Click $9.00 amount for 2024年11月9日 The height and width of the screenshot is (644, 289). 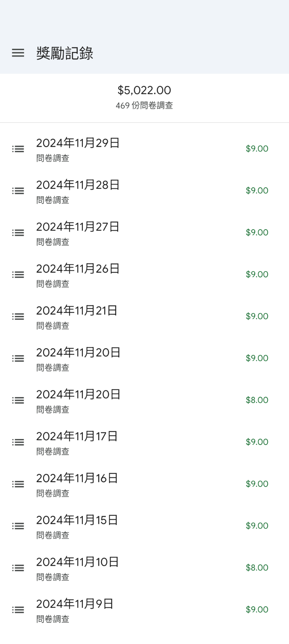coord(257,610)
